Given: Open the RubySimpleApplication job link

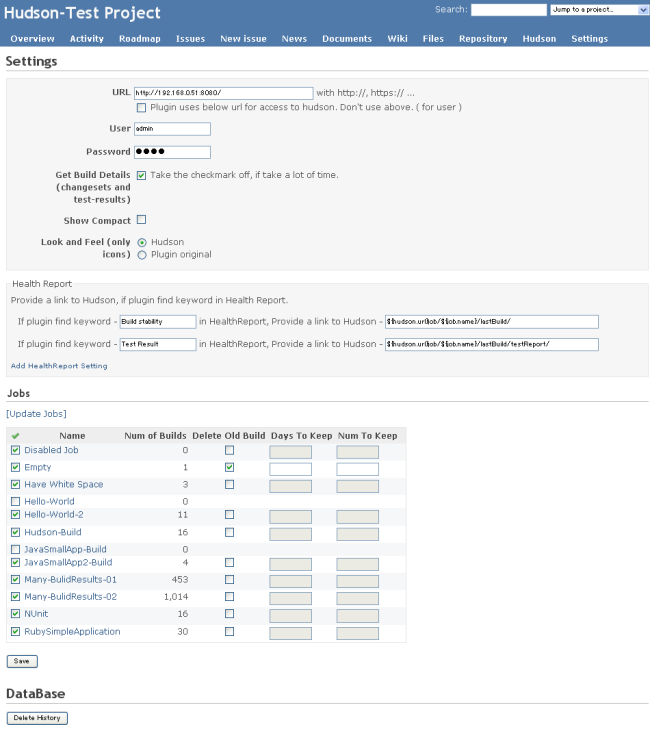Looking at the screenshot, I should pyautogui.click(x=72, y=632).
